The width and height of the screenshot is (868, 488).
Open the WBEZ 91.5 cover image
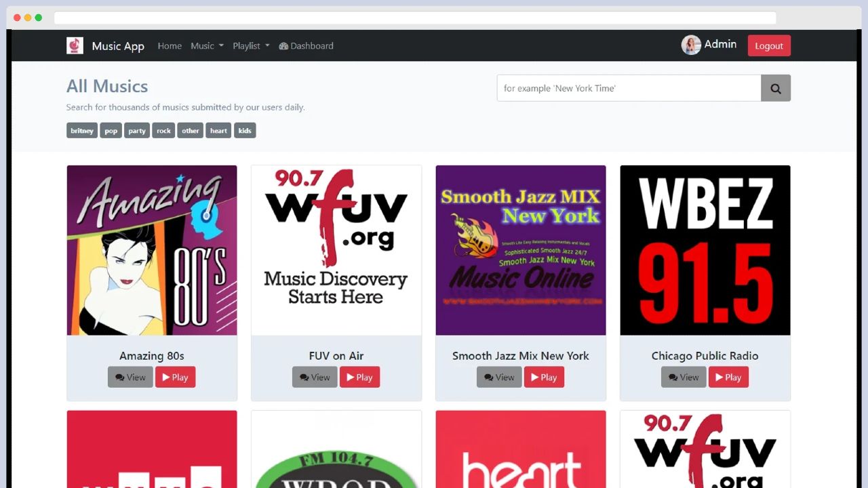click(705, 250)
